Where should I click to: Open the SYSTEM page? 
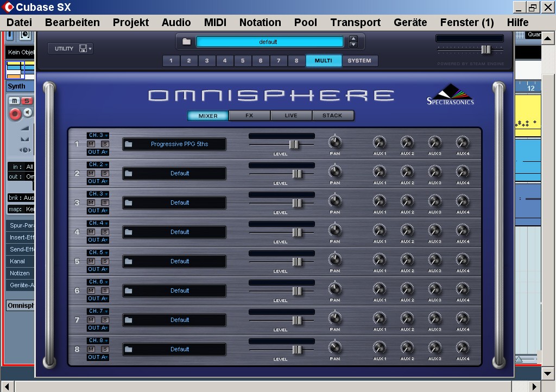click(359, 61)
